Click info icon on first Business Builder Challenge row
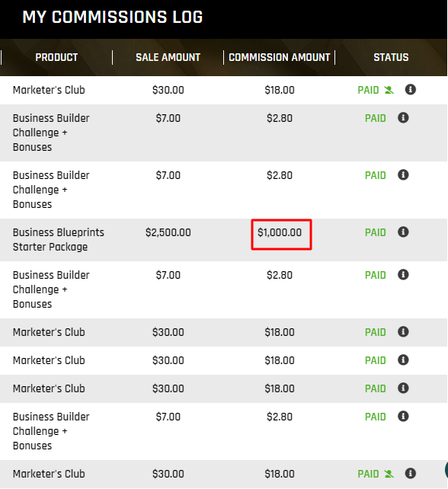The width and height of the screenshot is (448, 489). point(403,118)
